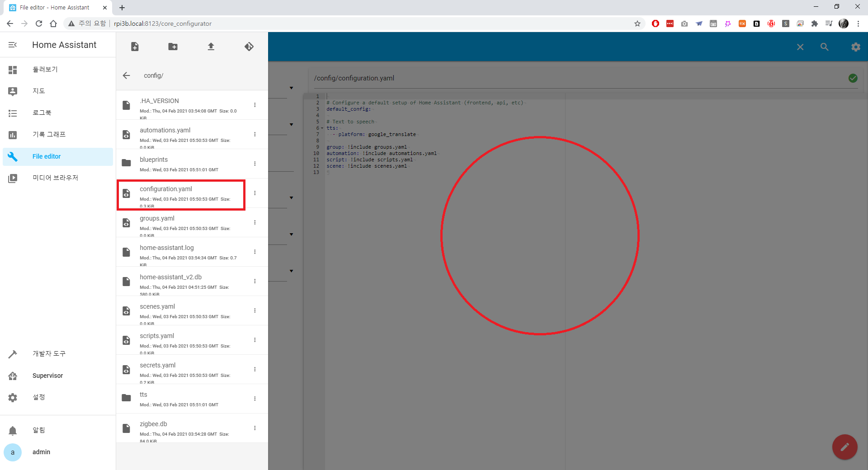
Task: Open more options for scenes.yaml
Action: [255, 310]
